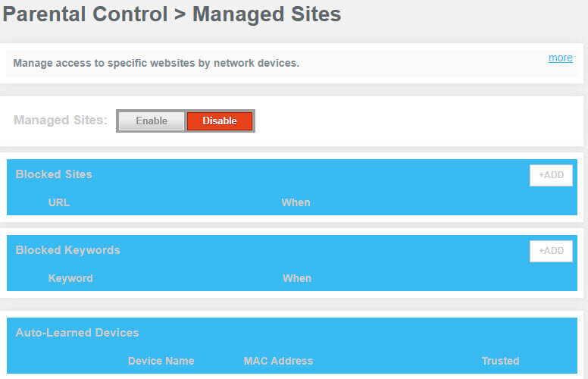Open the 'more' help link

560,58
